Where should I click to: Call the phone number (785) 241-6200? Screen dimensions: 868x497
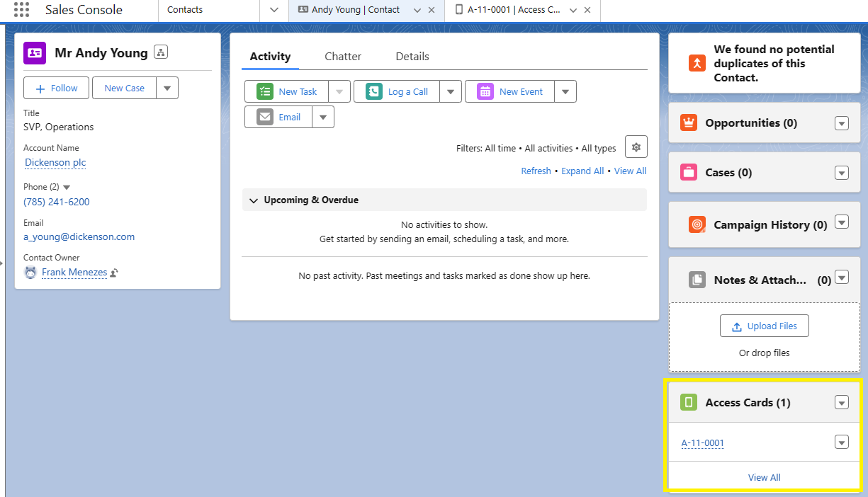(x=57, y=202)
